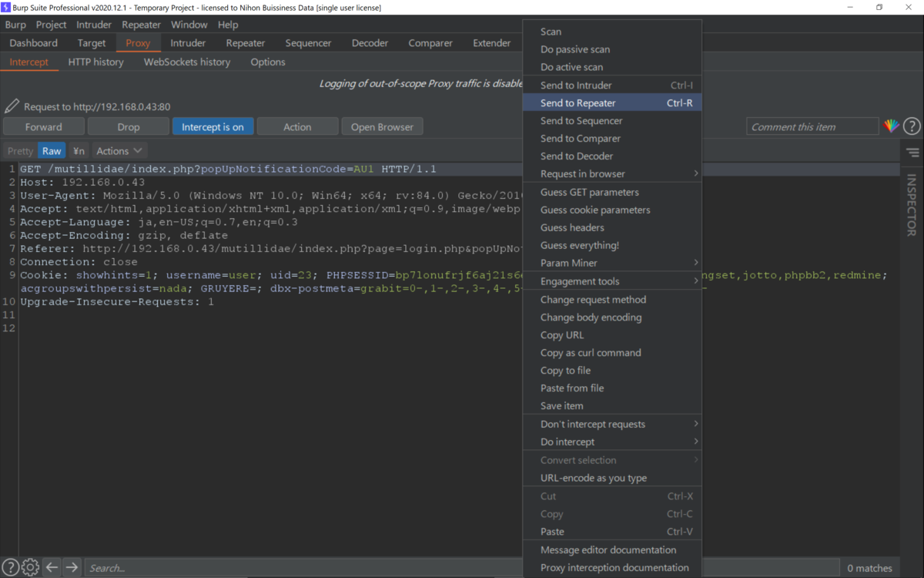The height and width of the screenshot is (578, 924).
Task: Choose Change body encoding
Action: pos(612,317)
